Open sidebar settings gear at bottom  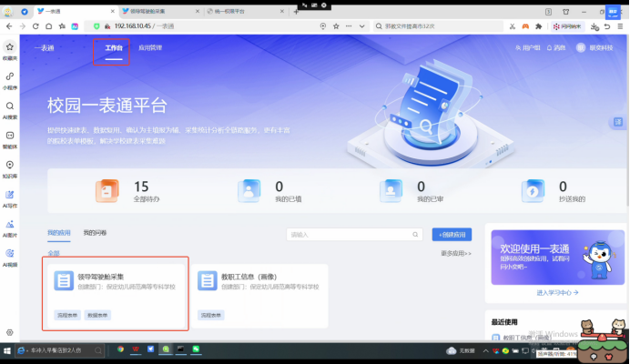[10, 332]
